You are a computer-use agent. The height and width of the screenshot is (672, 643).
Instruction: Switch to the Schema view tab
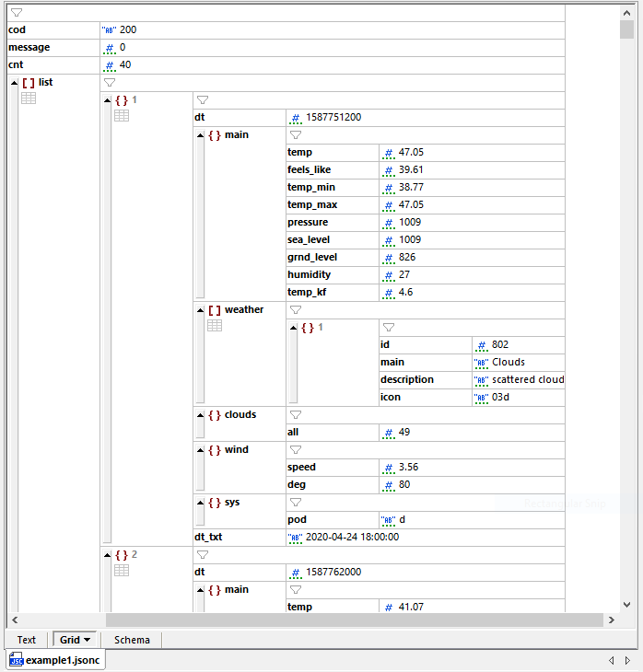click(132, 640)
